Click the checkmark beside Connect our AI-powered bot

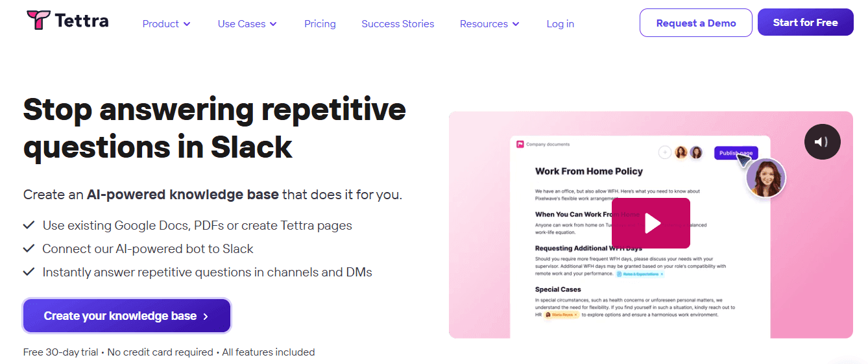click(29, 249)
